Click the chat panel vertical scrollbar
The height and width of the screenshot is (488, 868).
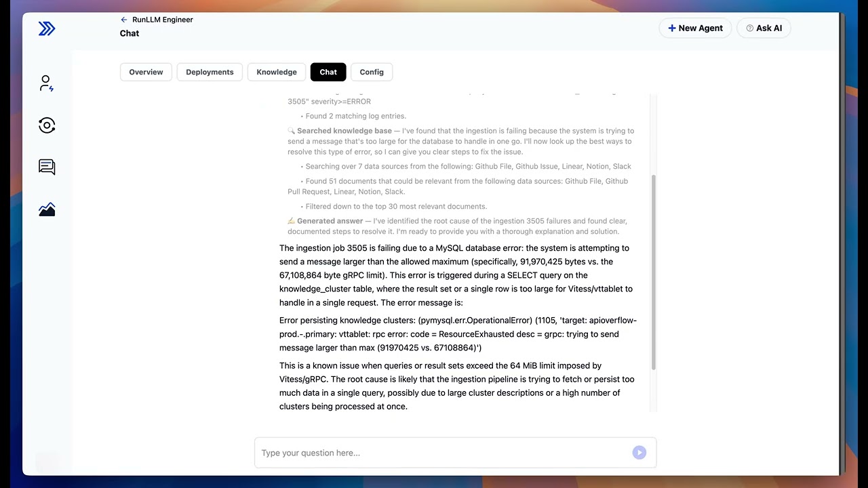654,272
